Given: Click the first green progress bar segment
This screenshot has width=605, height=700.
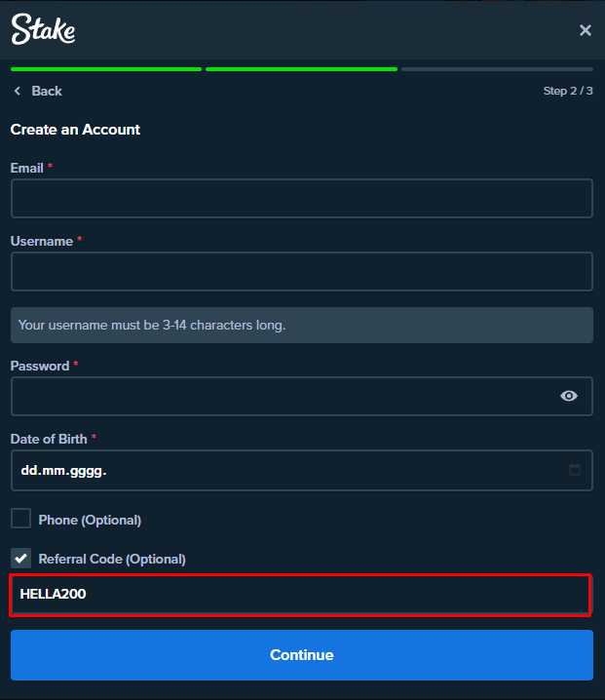Looking at the screenshot, I should 106,69.
